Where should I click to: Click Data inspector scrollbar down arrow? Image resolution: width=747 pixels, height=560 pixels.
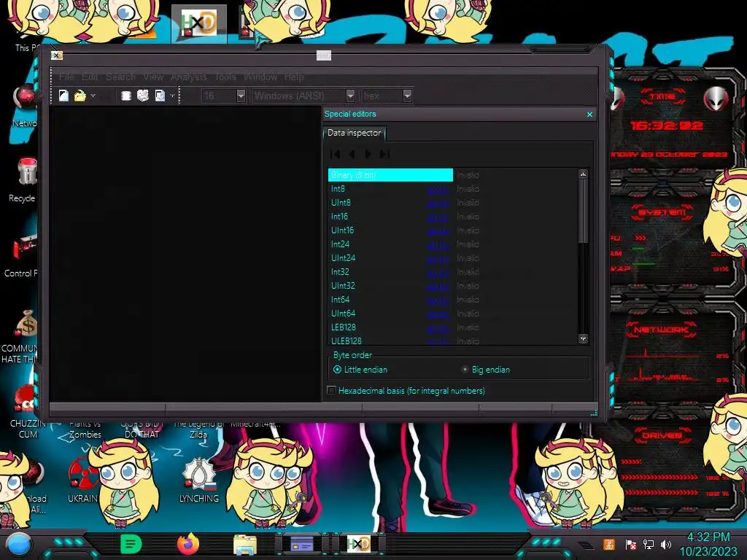click(583, 338)
